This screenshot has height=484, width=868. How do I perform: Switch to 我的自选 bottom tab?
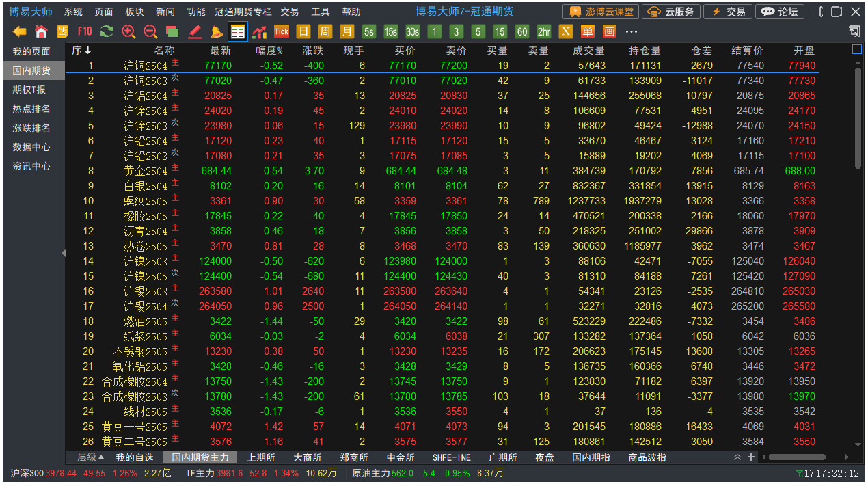pyautogui.click(x=135, y=457)
